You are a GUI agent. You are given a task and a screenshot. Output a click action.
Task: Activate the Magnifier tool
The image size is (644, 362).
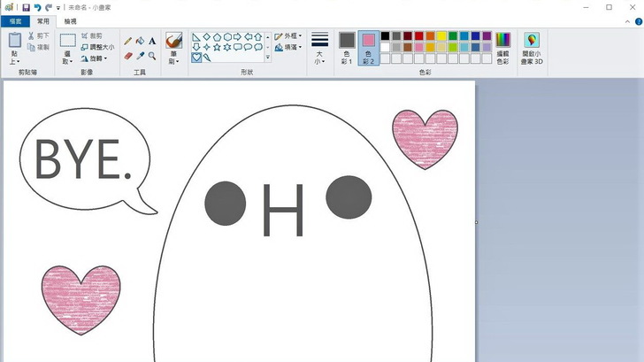pyautogui.click(x=152, y=56)
